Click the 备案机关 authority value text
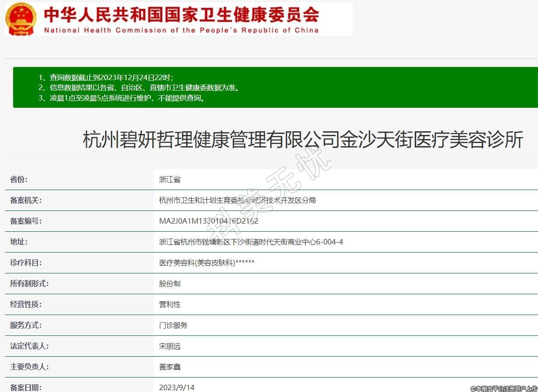 click(x=237, y=201)
